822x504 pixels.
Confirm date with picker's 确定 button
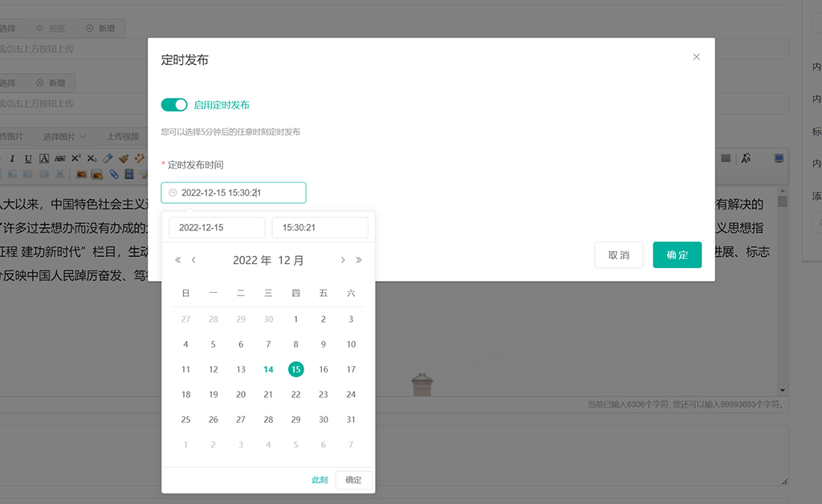[x=353, y=480]
